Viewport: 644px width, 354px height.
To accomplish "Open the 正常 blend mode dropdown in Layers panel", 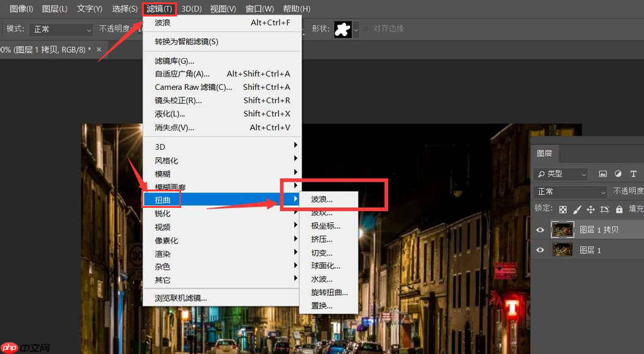I will point(570,192).
